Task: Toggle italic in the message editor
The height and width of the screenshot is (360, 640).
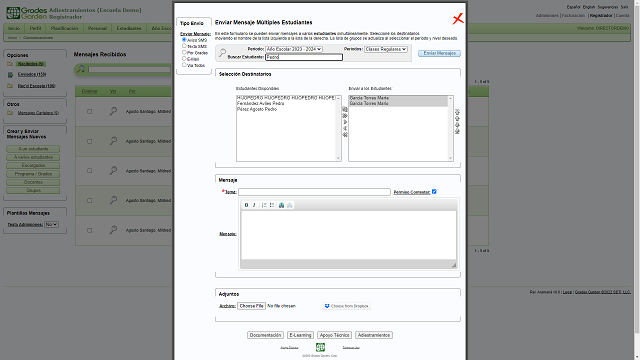Action: 254,205
